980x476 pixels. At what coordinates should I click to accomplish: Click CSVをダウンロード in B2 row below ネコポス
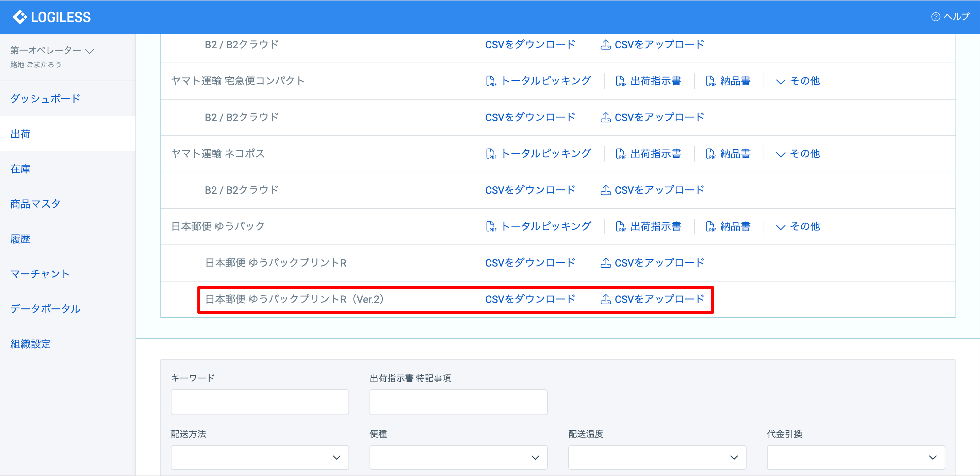pyautogui.click(x=530, y=190)
